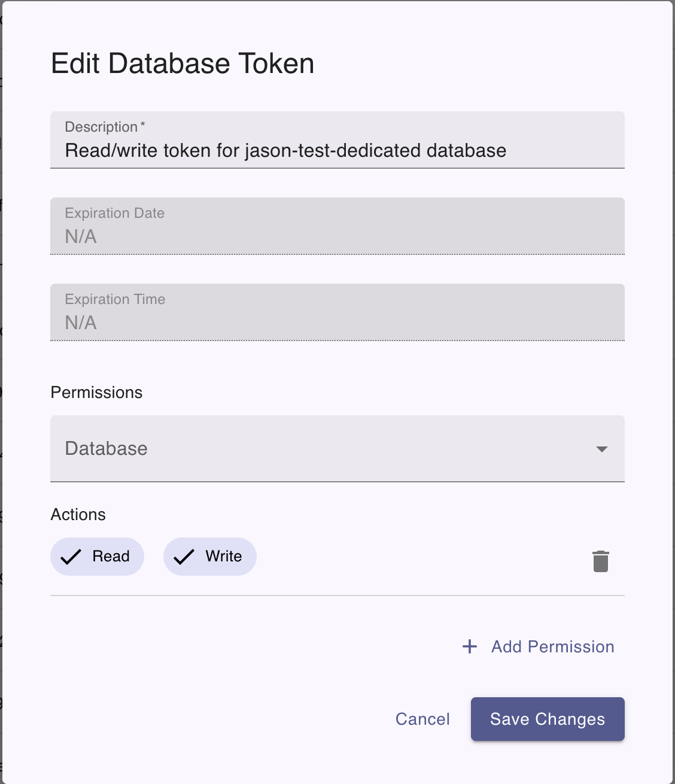Cancel editing the database token
675x784 pixels.
point(422,719)
